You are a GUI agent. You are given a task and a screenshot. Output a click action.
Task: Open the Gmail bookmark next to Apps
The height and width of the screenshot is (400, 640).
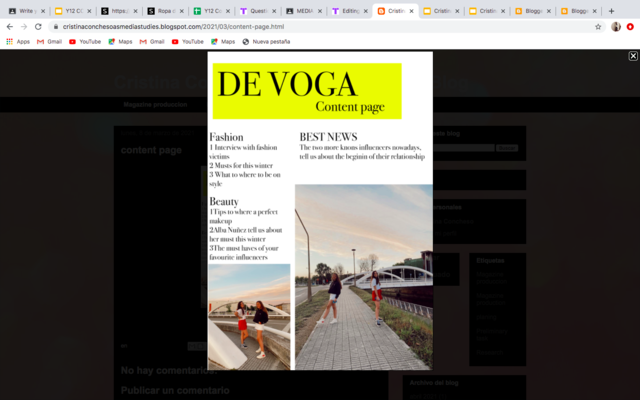coord(49,42)
